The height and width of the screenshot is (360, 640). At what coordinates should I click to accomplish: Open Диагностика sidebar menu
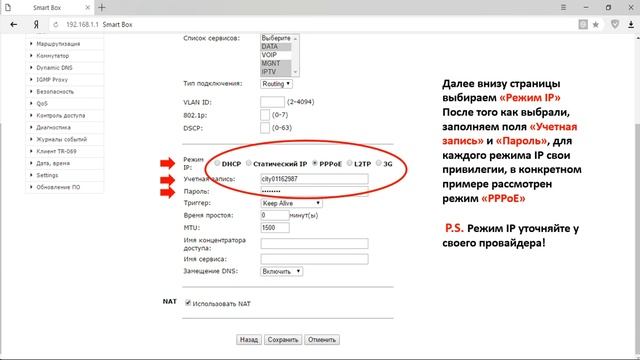click(53, 127)
